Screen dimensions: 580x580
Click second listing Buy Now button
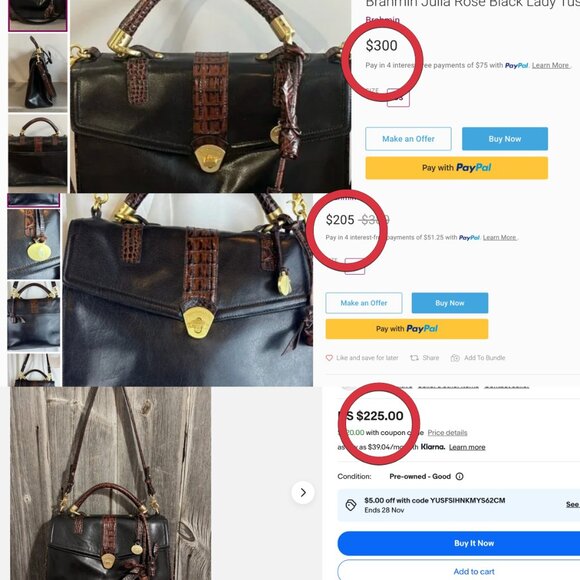pos(450,303)
